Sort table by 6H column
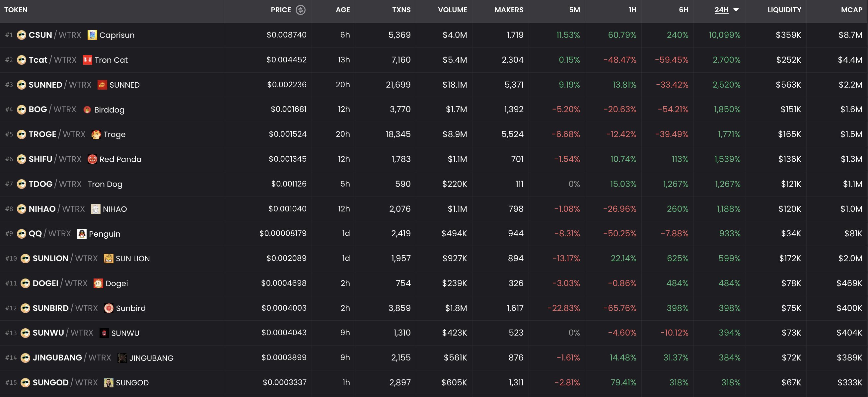The height and width of the screenshot is (397, 868). (683, 10)
